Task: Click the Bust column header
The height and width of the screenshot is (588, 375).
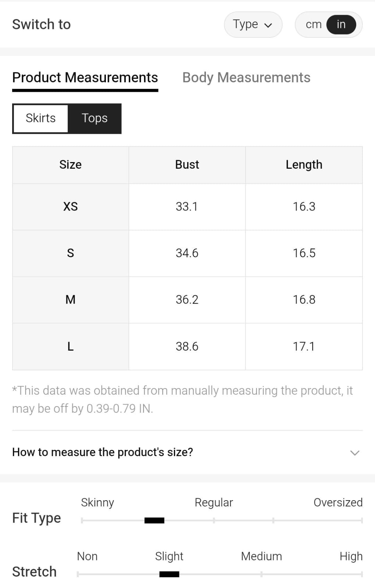Action: coord(187,165)
